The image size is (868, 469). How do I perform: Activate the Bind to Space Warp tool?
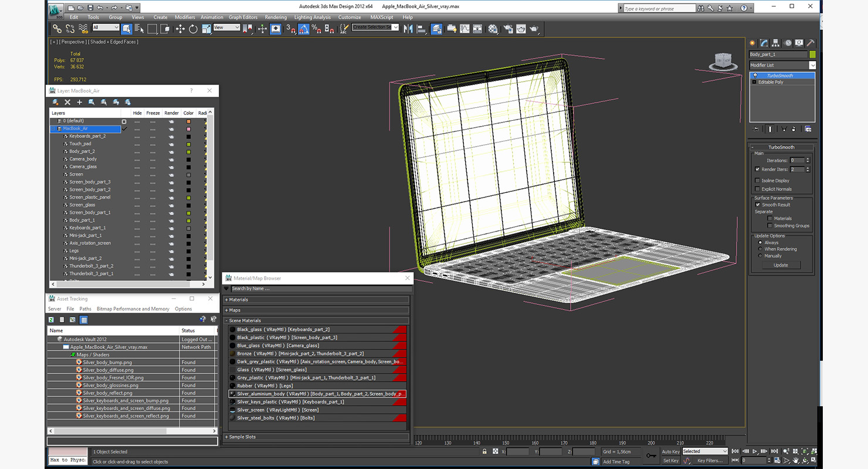click(84, 28)
